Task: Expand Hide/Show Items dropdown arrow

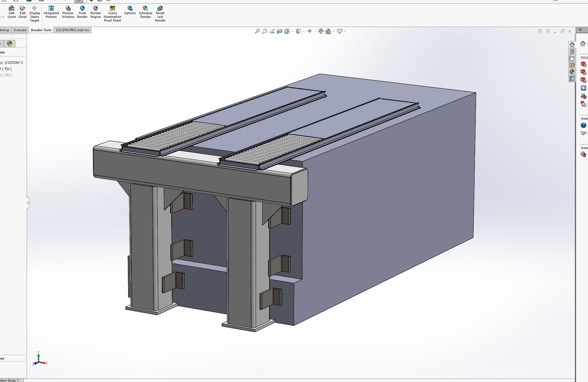Action: [315, 31]
